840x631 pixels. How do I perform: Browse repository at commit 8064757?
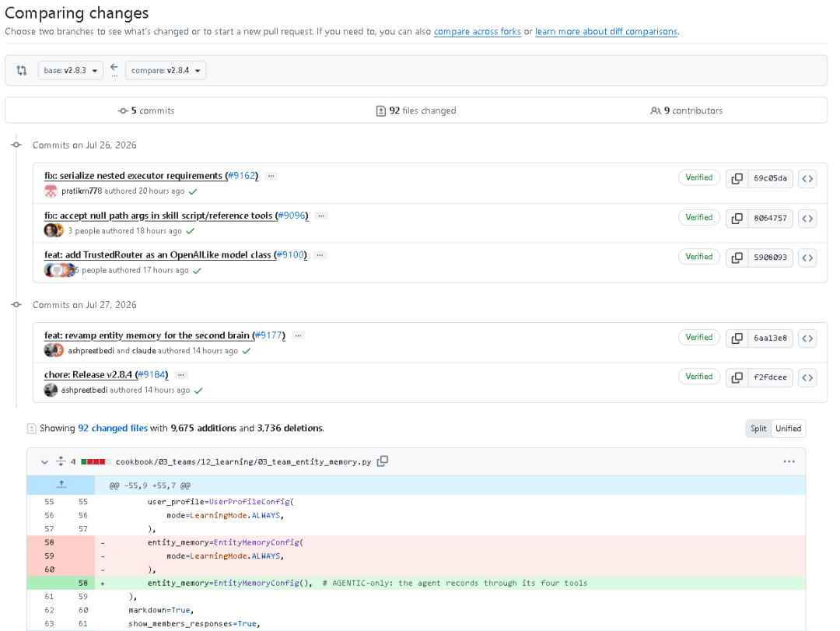click(807, 218)
